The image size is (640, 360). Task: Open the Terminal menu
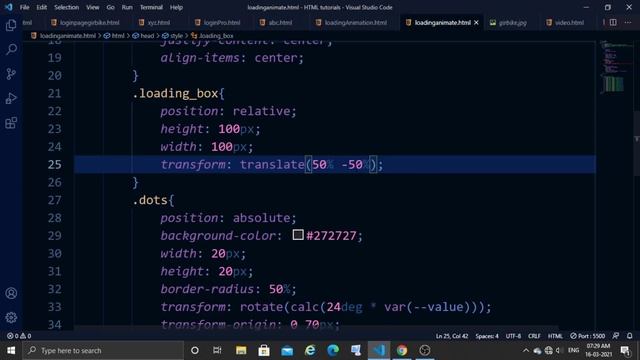tap(151, 7)
